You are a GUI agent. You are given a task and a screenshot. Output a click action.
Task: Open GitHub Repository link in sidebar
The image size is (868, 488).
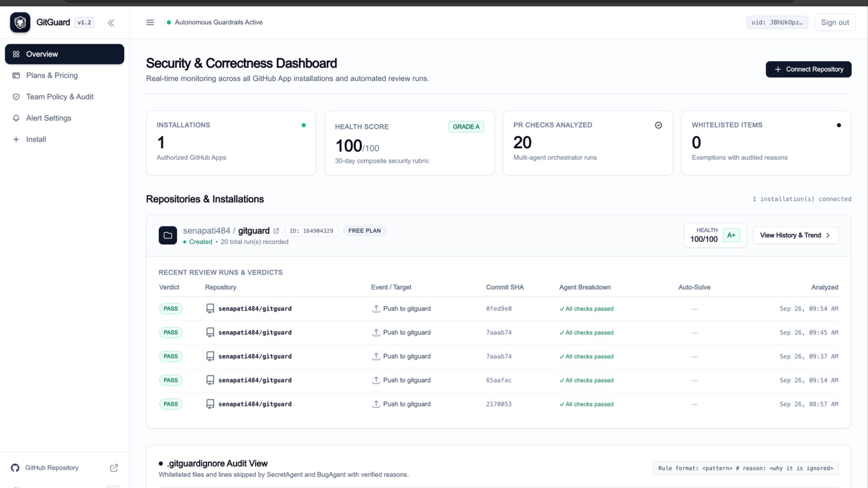52,468
